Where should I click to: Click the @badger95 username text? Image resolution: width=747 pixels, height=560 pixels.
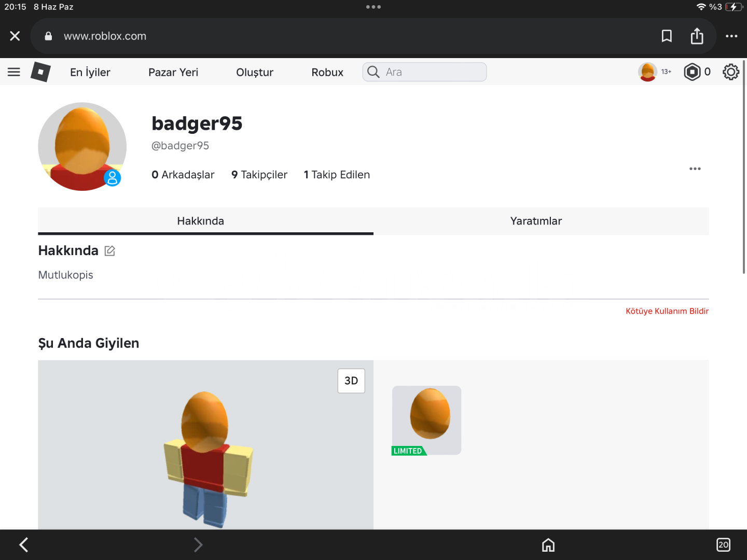coord(180,146)
